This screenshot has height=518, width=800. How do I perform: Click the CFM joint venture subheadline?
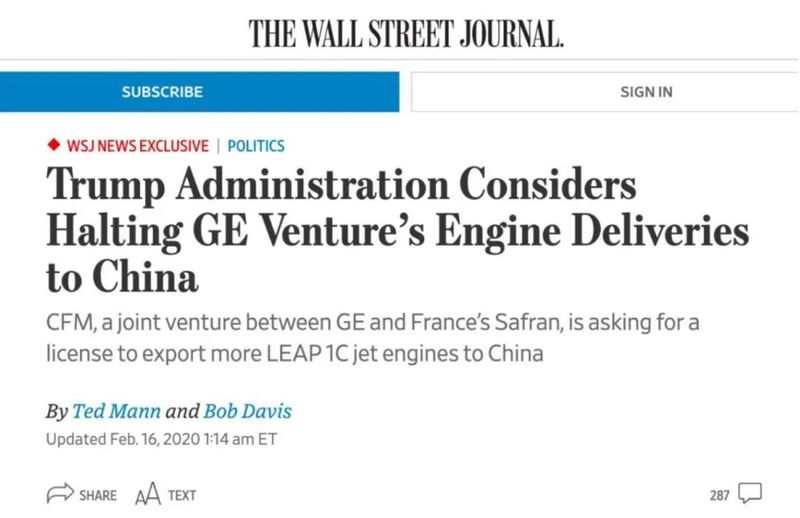coord(372,338)
